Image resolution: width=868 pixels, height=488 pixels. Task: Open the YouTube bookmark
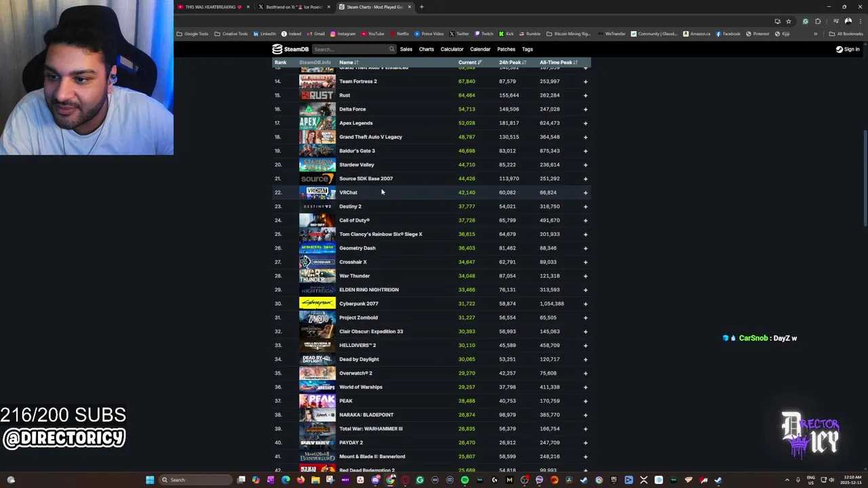point(372,34)
